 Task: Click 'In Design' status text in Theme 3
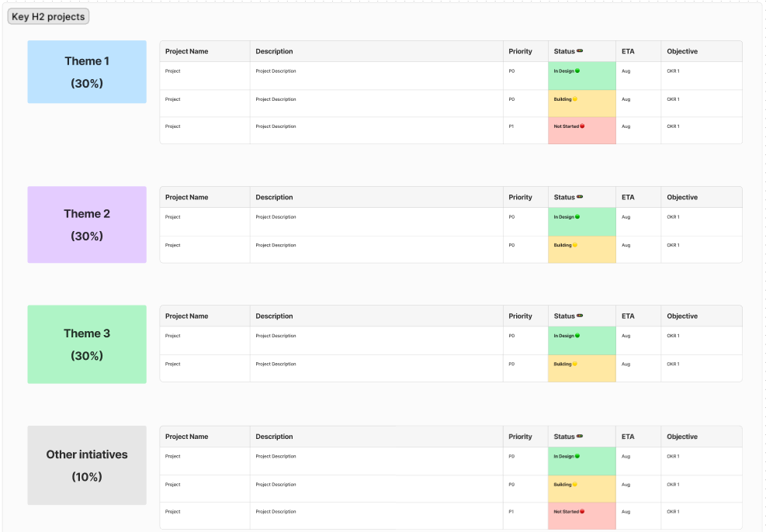point(563,336)
